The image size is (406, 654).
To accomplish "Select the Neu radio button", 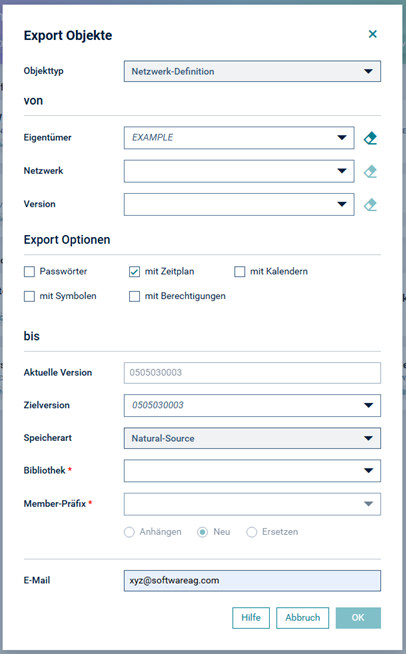I will pos(202,532).
